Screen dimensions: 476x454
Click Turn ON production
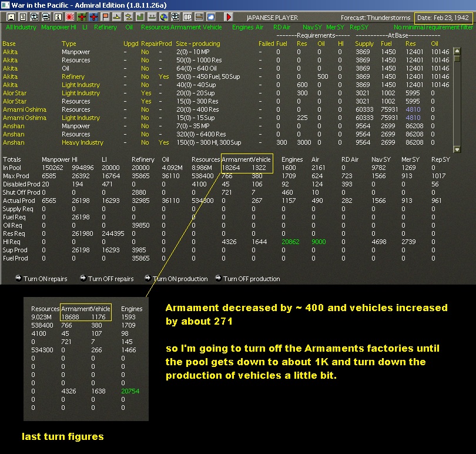(x=180, y=279)
